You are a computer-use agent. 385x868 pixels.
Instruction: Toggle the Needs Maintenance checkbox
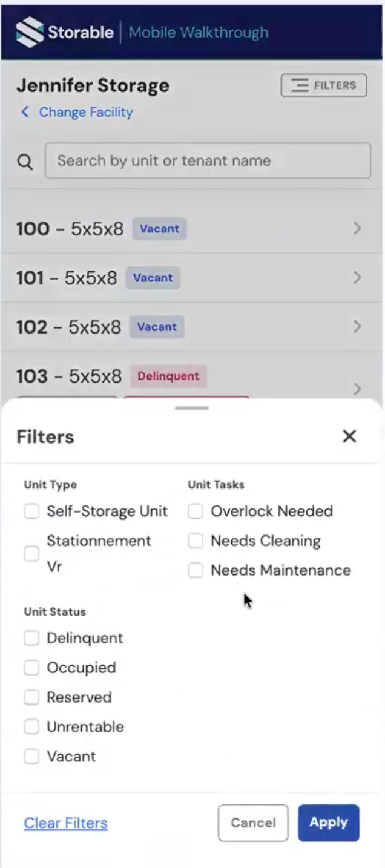click(196, 570)
